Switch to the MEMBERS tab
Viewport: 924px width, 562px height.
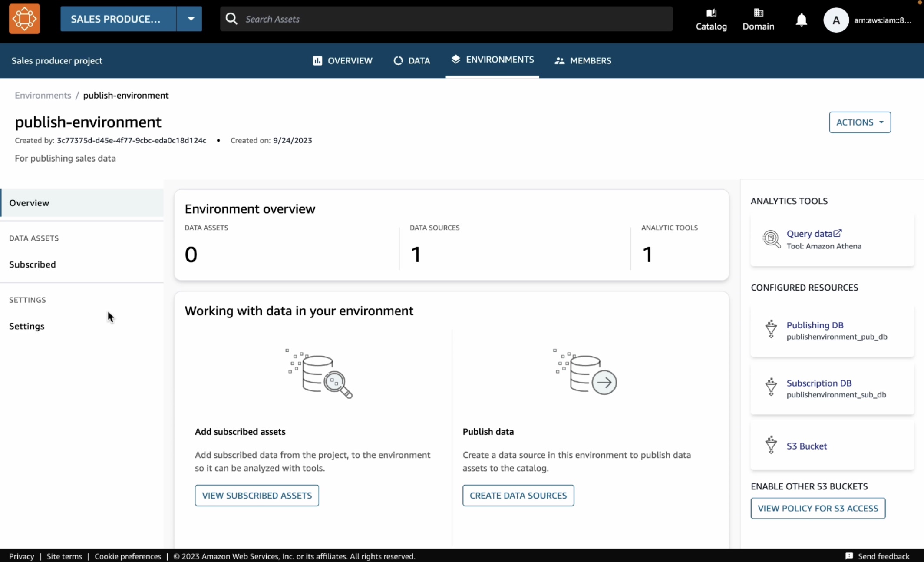tap(583, 60)
